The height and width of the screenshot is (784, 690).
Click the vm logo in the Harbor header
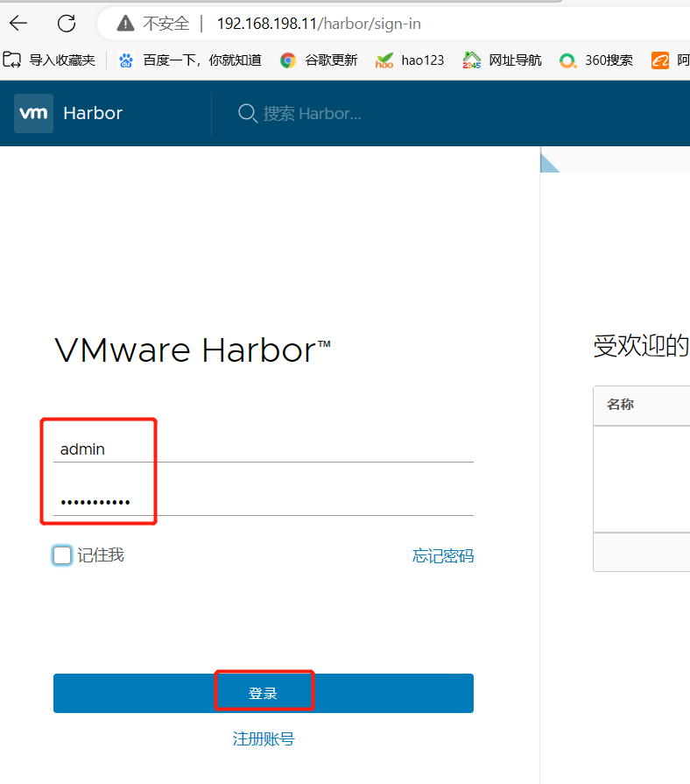click(x=33, y=113)
